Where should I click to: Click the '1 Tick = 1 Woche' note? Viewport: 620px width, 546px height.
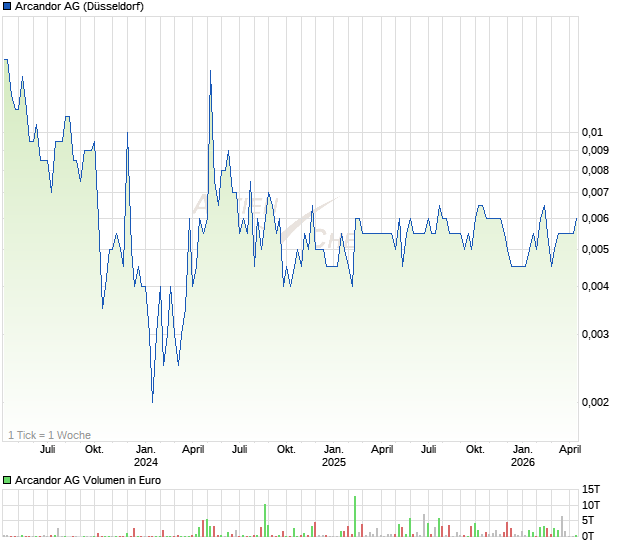tap(49, 435)
